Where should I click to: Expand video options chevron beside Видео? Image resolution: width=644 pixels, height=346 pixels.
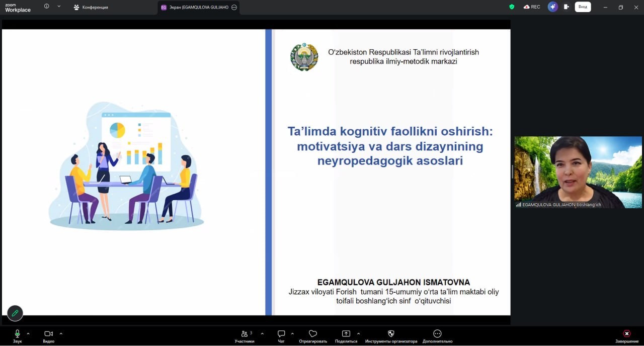click(60, 333)
